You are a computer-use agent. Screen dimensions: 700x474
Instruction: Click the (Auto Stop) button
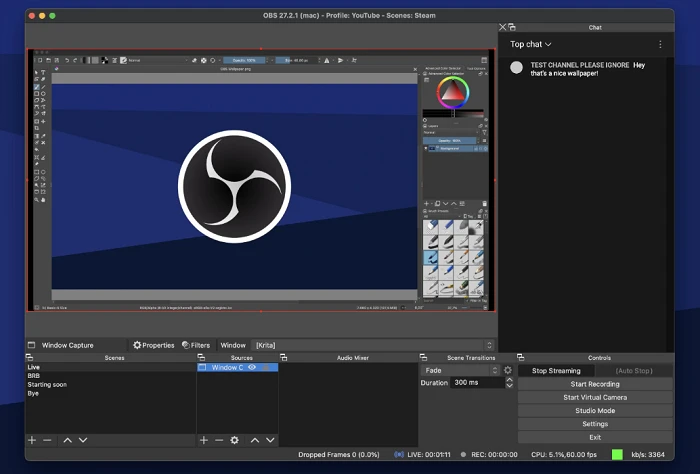634,370
